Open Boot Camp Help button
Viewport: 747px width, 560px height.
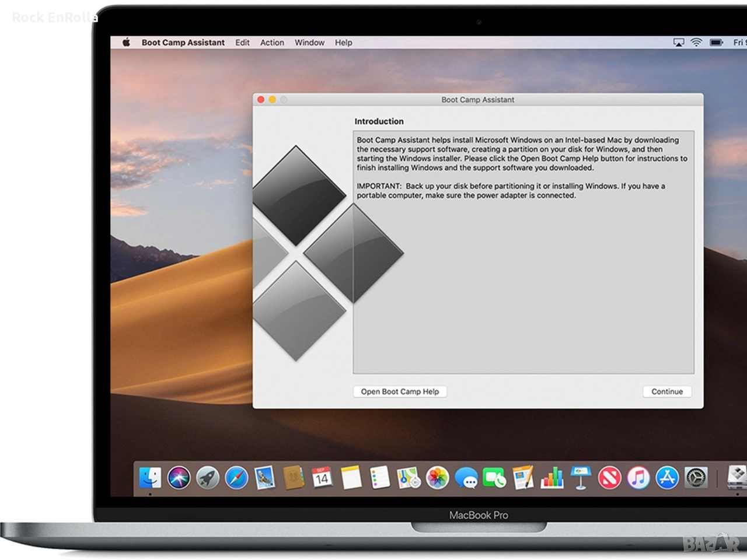(400, 391)
